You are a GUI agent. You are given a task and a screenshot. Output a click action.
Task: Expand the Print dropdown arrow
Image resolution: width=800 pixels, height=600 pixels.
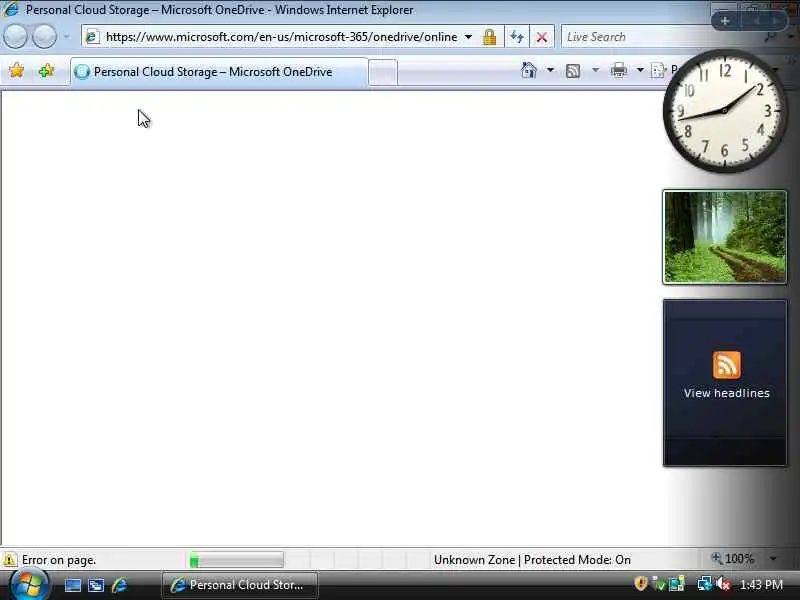[640, 70]
